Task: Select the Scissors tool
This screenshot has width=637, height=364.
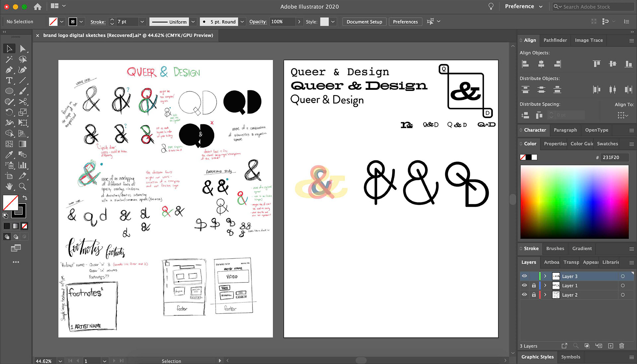Action: pos(23,102)
